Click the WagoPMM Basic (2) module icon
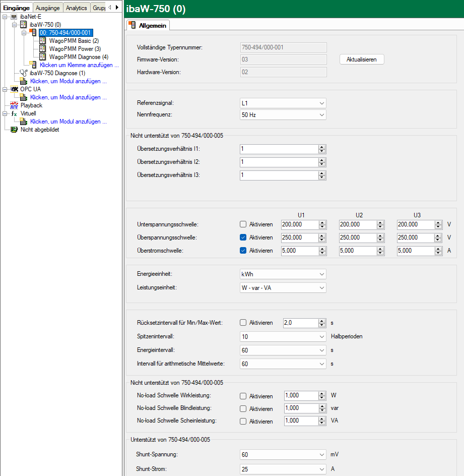This screenshot has width=464, height=476. [x=43, y=41]
